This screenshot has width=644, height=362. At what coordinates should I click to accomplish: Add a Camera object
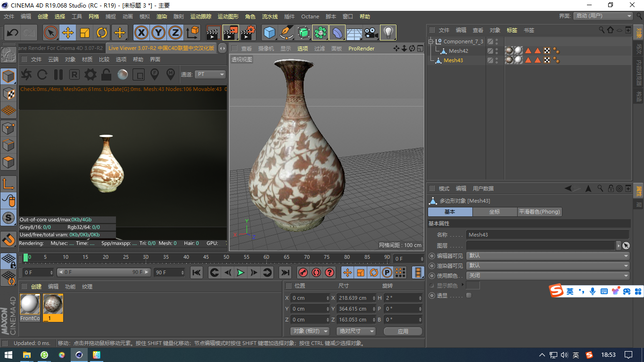coord(371,33)
